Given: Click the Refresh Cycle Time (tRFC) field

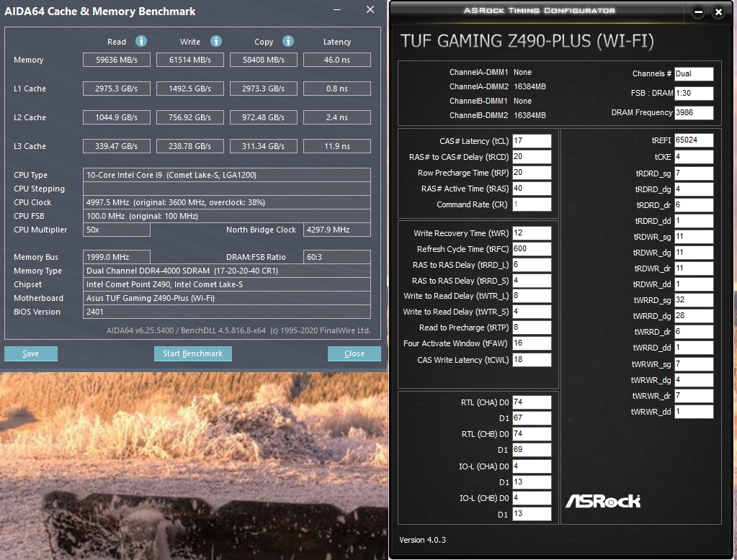Looking at the screenshot, I should tap(532, 249).
